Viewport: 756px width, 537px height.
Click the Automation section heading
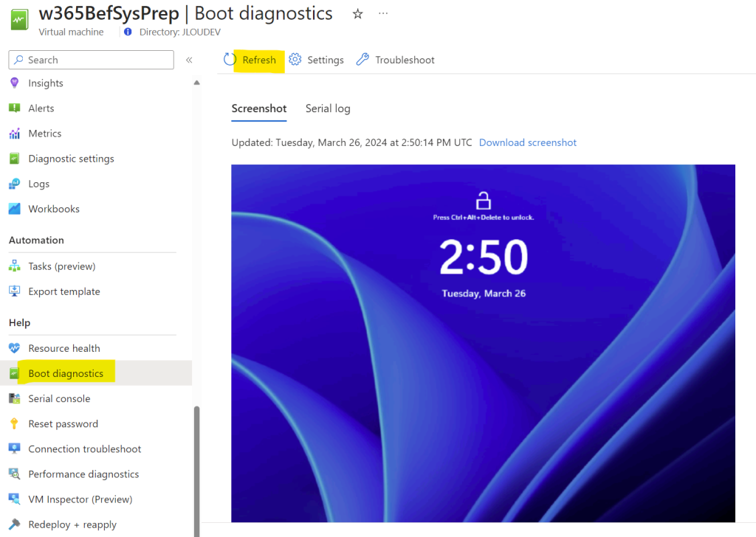pos(36,240)
